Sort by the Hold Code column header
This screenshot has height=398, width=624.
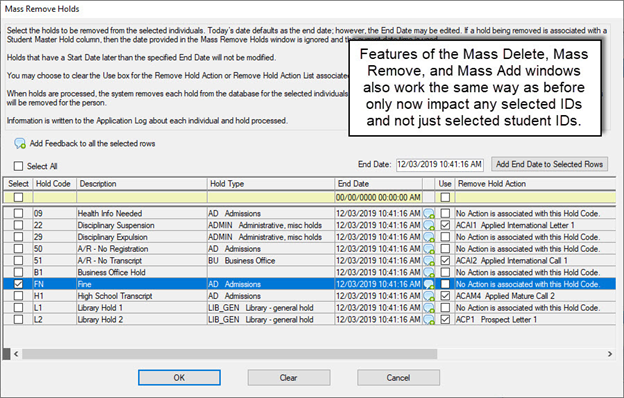pos(54,184)
